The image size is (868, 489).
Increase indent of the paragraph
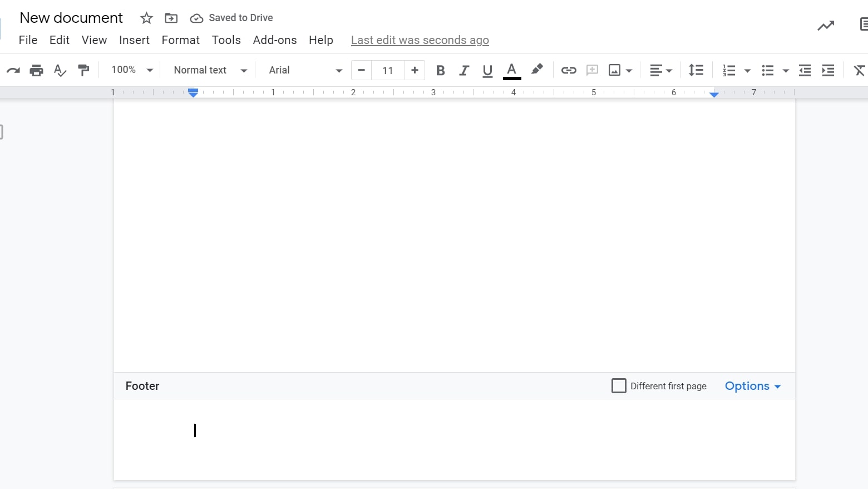click(x=828, y=70)
